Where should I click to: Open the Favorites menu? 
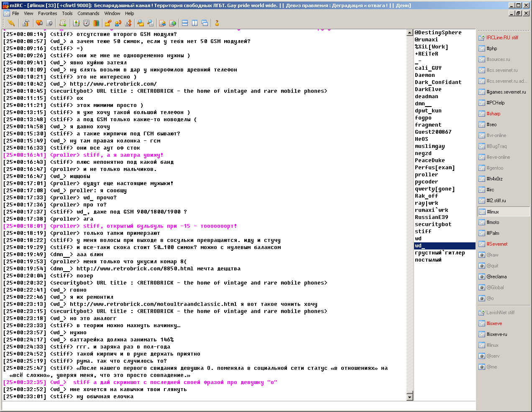47,13
